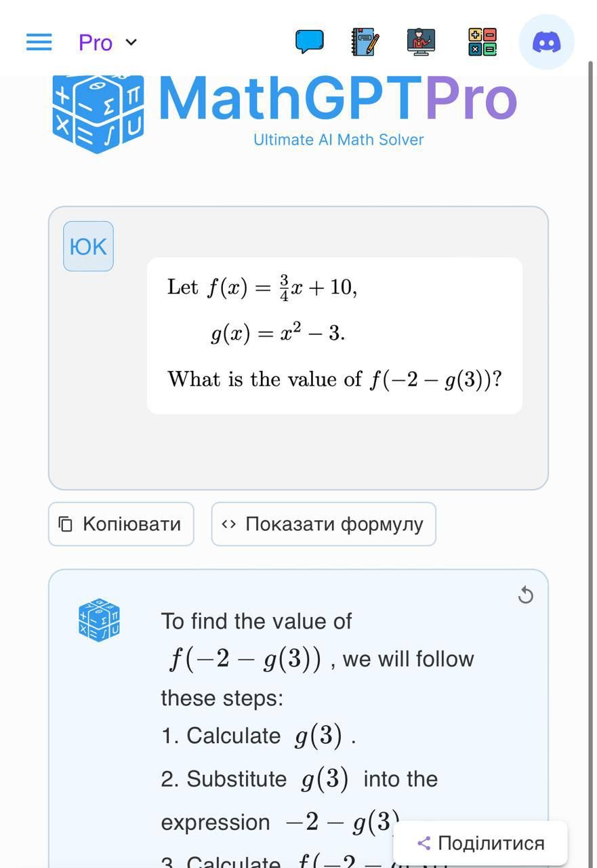Viewport: 597px width, 868px height.
Task: Click the Discord icon button
Action: 546,42
